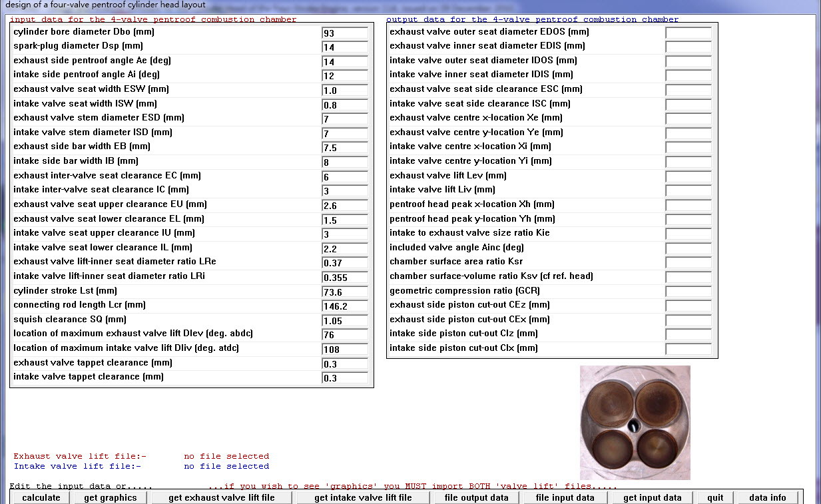Image resolution: width=821 pixels, height=504 pixels.
Task: Open graphics with get graphics button
Action: point(111,497)
